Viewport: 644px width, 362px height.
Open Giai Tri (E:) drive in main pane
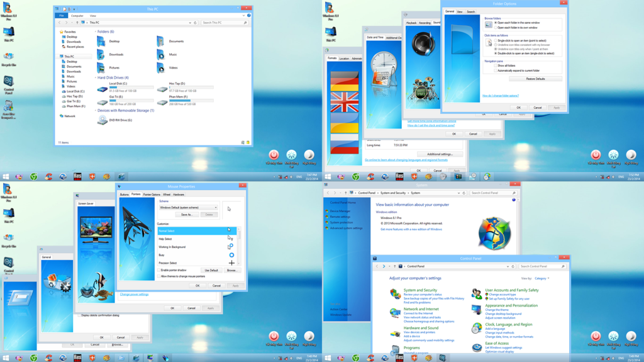[103, 102]
